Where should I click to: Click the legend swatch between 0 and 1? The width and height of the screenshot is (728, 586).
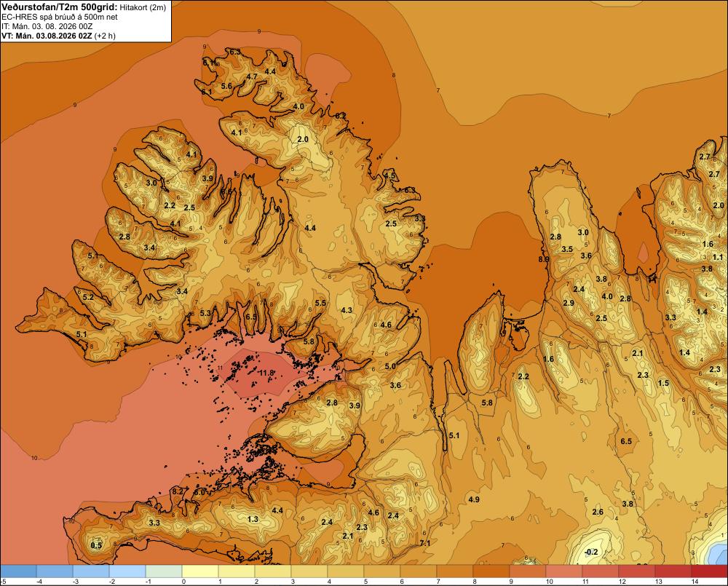[x=200, y=571]
